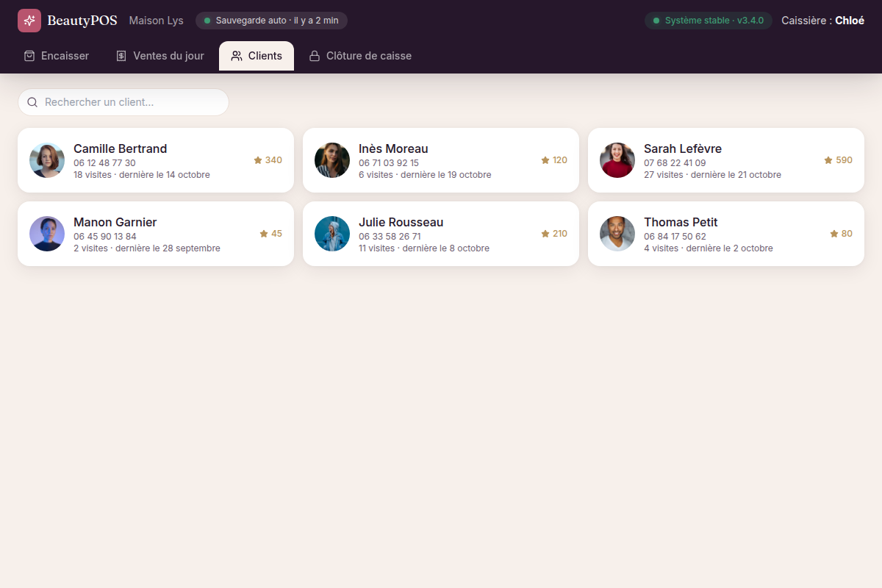The height and width of the screenshot is (588, 882).
Task: Click the star icon beside 120 points
Action: [x=545, y=160]
